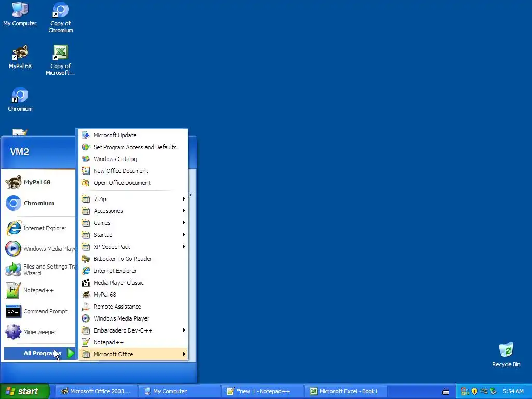Click the security shield tray icon
Viewport: 532px width, 399px height.
click(x=474, y=392)
